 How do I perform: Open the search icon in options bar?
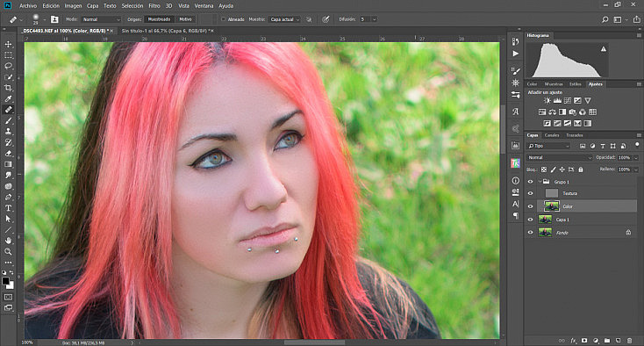tap(605, 19)
